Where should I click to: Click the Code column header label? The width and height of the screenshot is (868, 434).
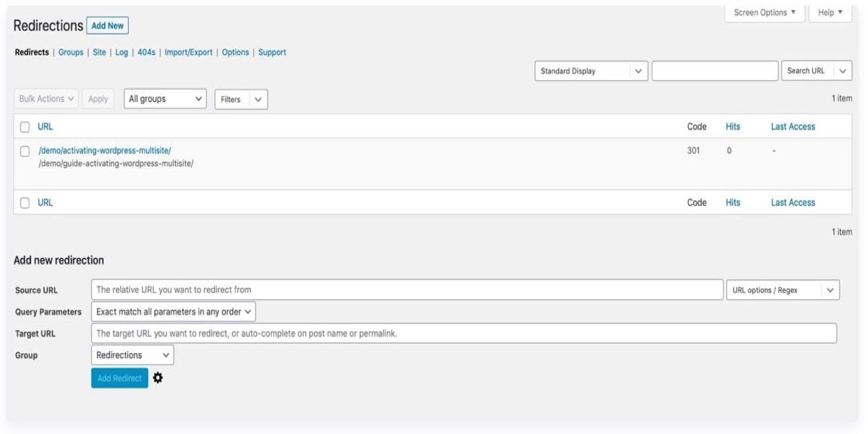click(x=697, y=127)
